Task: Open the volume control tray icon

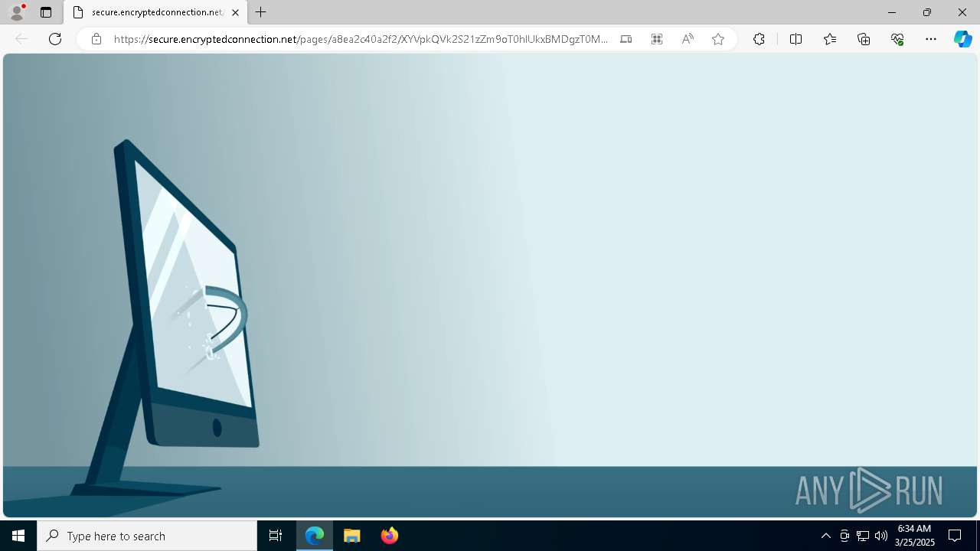Action: [x=881, y=536]
